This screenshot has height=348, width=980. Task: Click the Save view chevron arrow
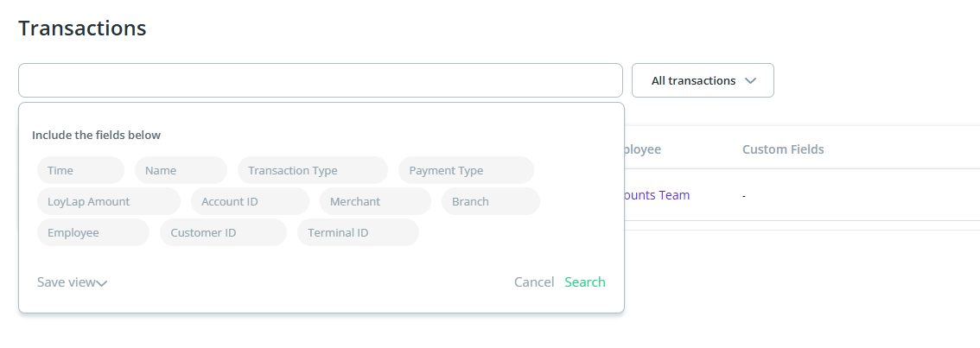(102, 283)
